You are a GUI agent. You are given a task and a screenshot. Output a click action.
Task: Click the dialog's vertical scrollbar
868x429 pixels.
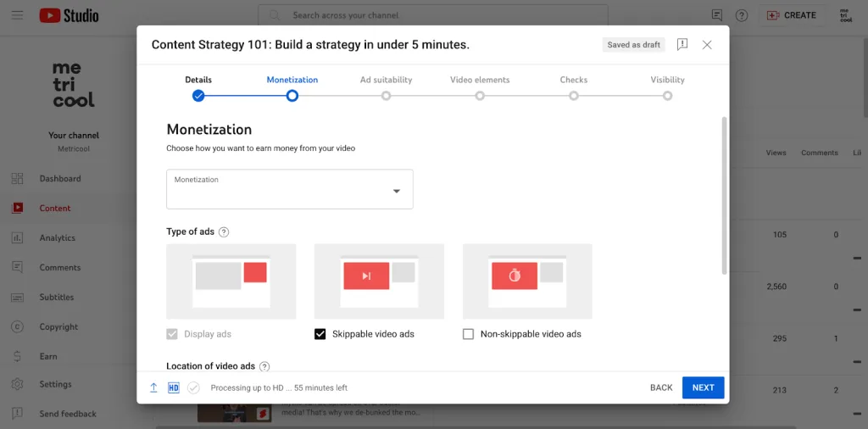tap(723, 195)
